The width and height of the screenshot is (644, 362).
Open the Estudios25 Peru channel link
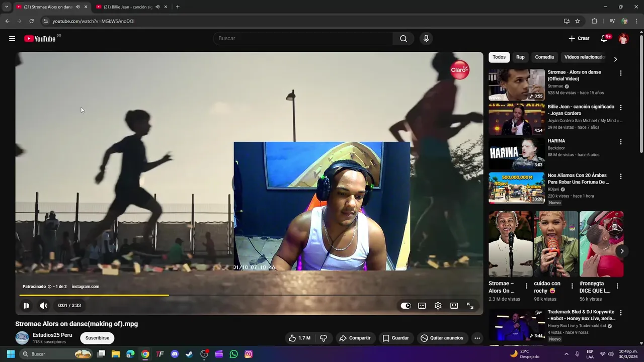pos(52,335)
